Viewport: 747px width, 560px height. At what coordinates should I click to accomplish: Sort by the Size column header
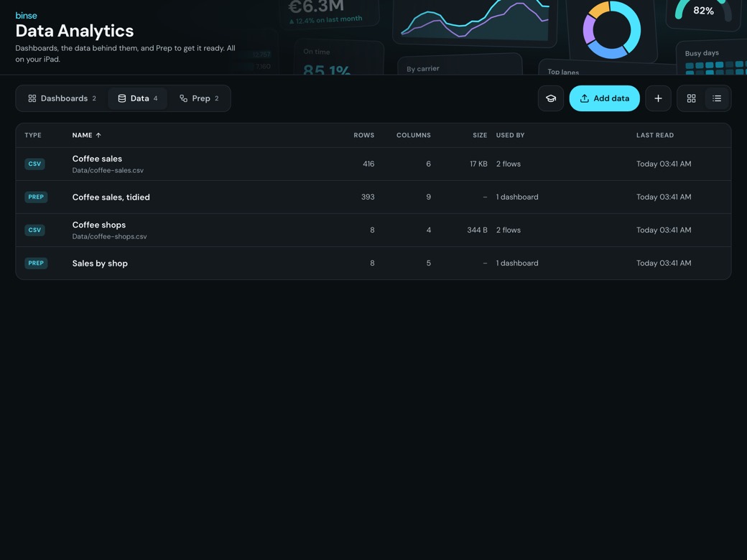coord(480,135)
